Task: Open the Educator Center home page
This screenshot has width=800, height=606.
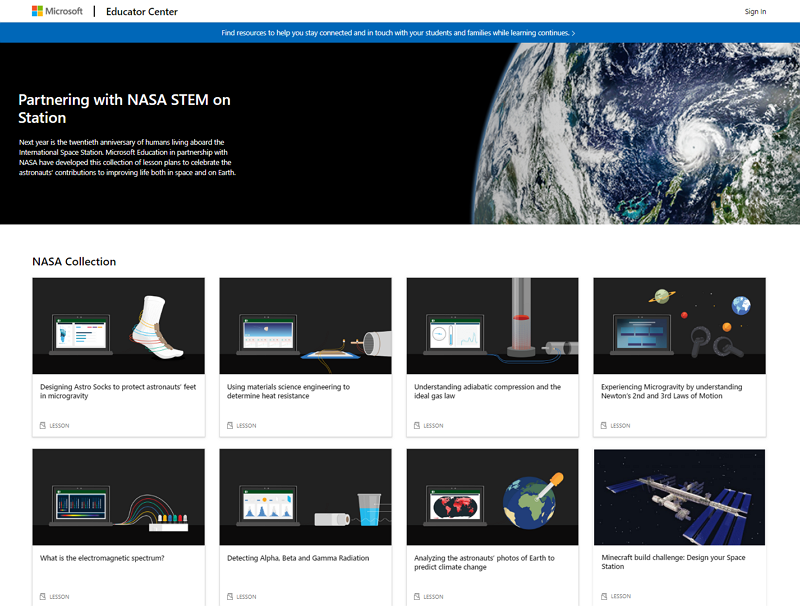Action: pos(144,11)
